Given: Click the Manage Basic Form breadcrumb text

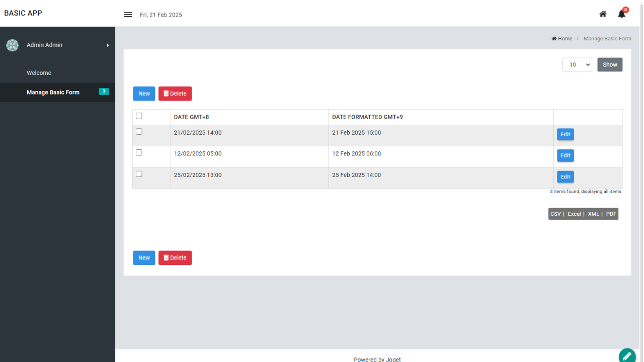Looking at the screenshot, I should pos(607,39).
